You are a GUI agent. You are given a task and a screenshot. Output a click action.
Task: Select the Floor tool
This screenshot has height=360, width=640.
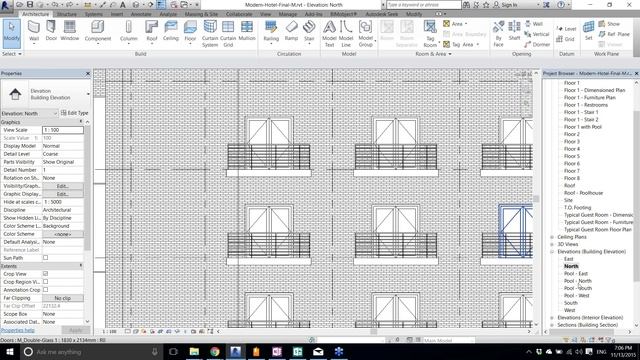[x=190, y=32]
